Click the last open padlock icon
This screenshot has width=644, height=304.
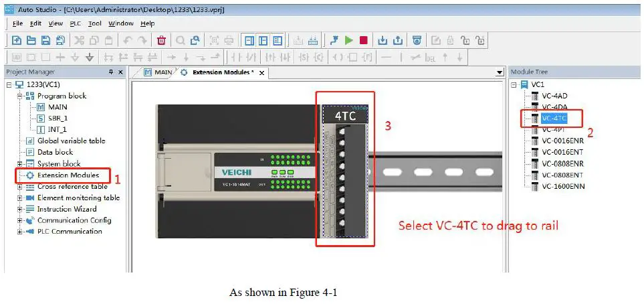pos(479,40)
